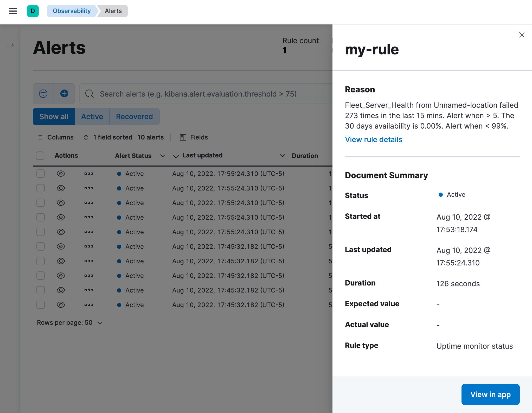532x413 pixels.
Task: Toggle the third row checkbox
Action: coord(41,203)
